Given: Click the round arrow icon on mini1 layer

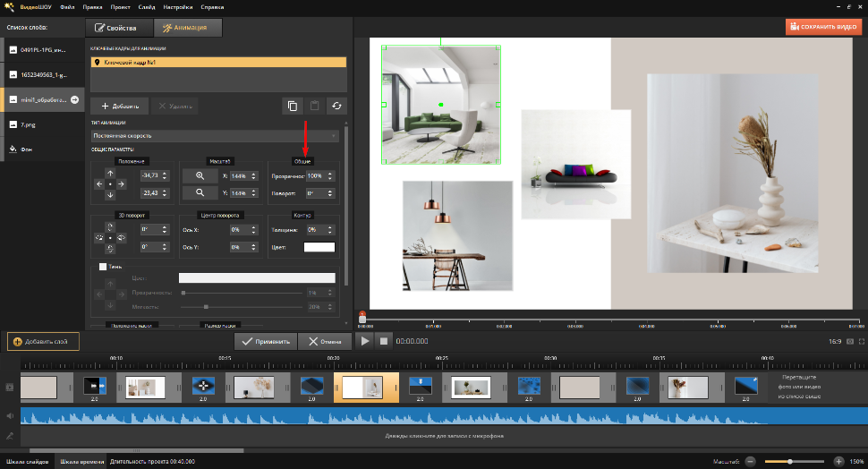Looking at the screenshot, I should tap(75, 99).
